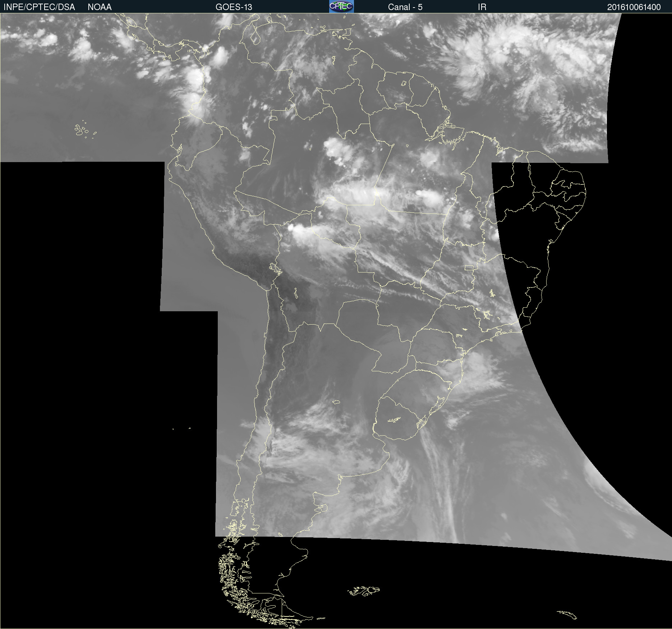Select the IR channel label

[482, 7]
